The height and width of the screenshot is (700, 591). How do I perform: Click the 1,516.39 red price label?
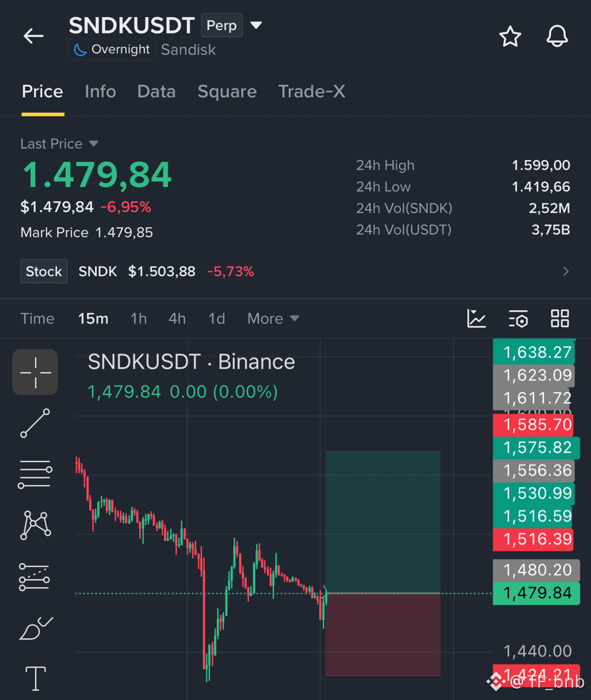coord(534,539)
